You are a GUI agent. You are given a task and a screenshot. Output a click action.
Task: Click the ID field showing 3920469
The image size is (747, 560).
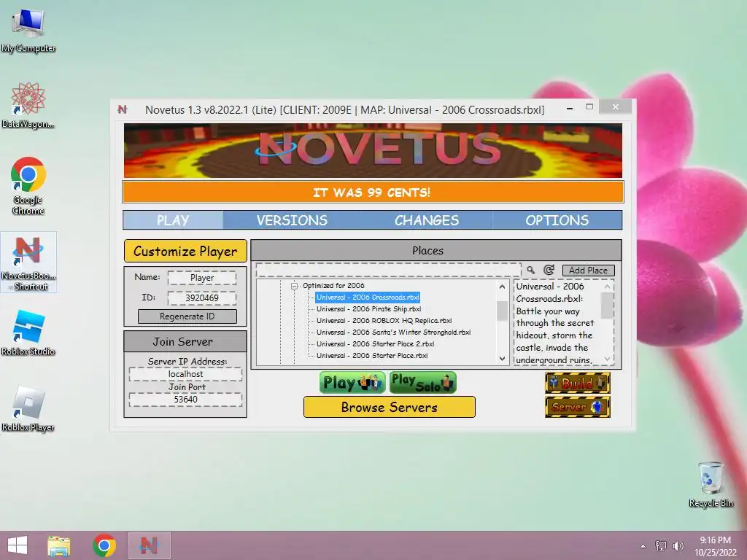pyautogui.click(x=202, y=298)
